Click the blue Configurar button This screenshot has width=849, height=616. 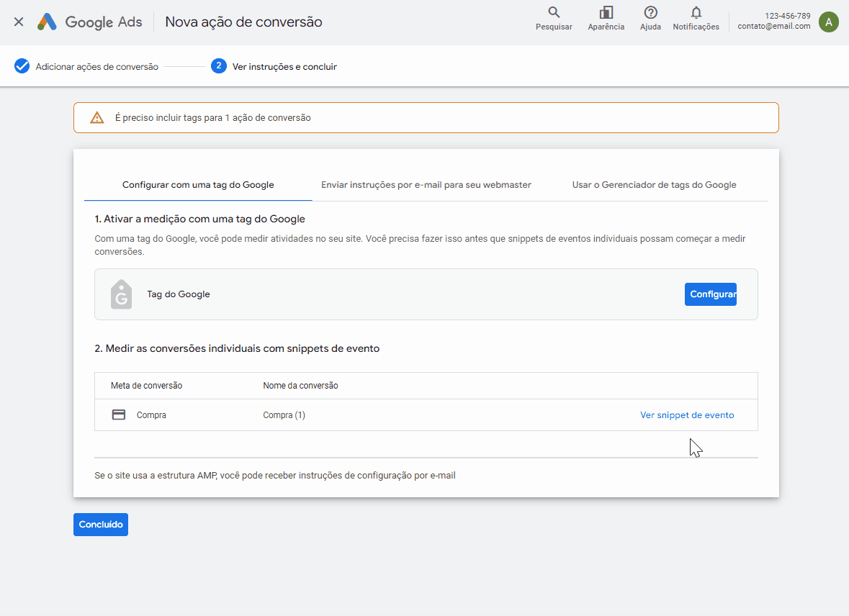(x=711, y=294)
